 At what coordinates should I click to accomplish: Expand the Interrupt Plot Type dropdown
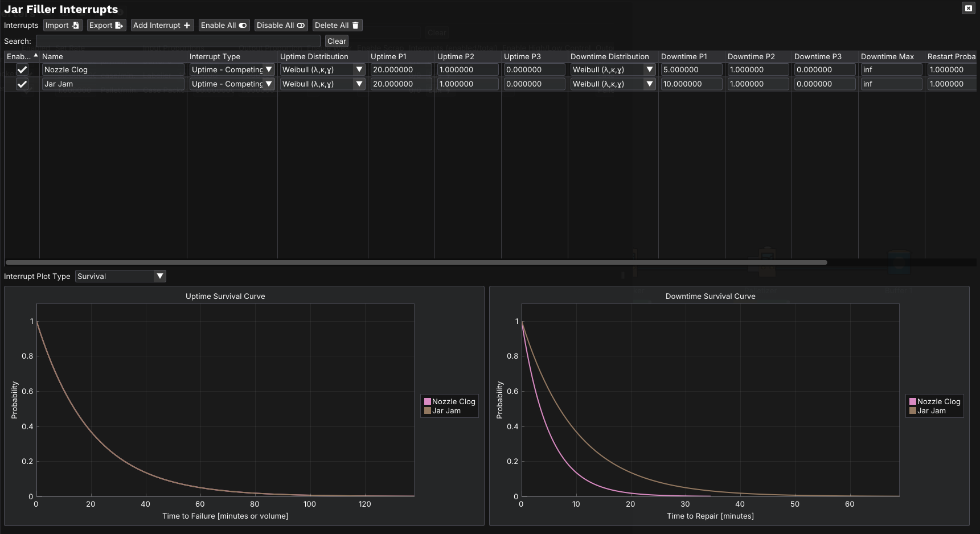160,276
